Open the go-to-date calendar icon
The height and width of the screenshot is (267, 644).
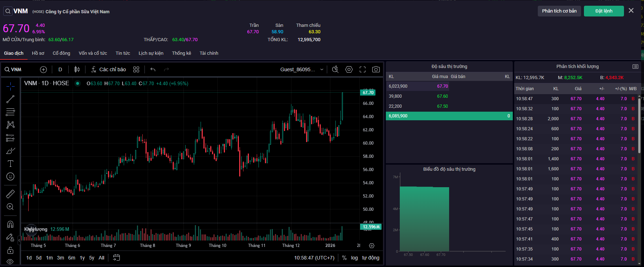point(116,258)
